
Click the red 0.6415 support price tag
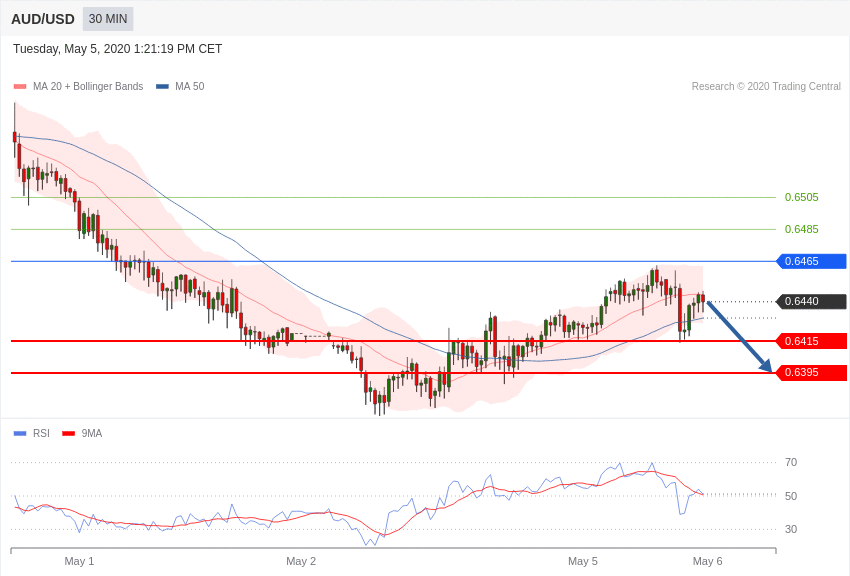812,341
